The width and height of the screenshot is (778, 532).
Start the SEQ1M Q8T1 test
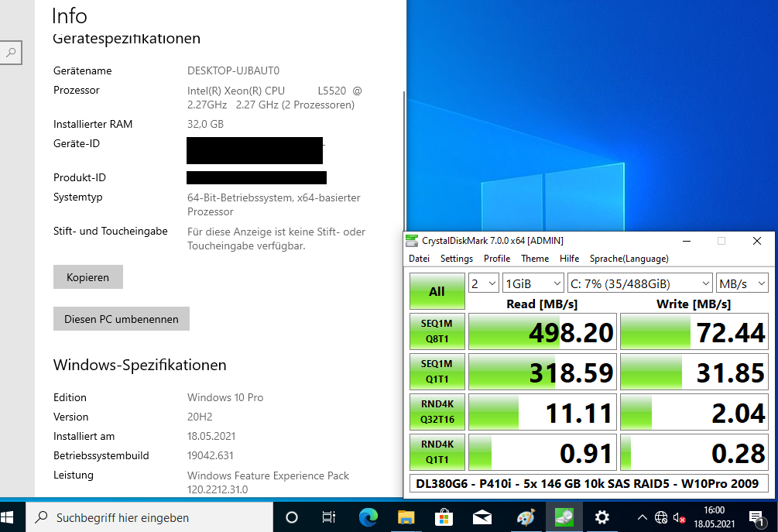[x=437, y=331]
